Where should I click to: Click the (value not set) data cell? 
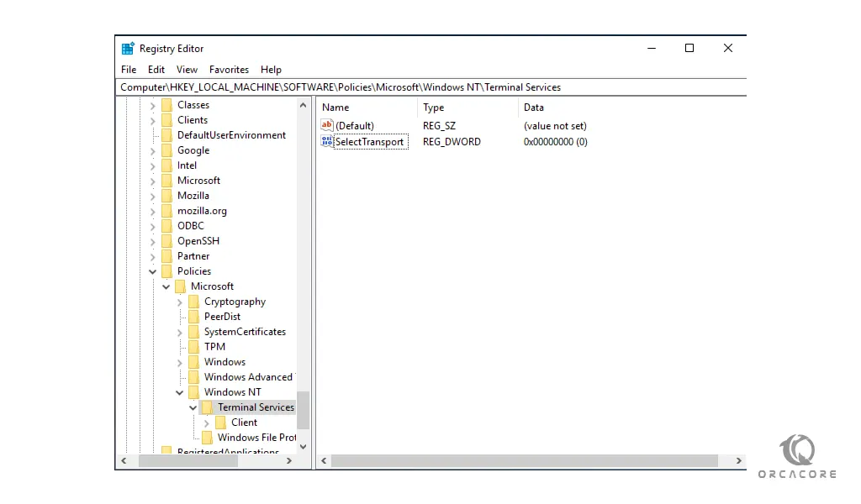[x=555, y=126]
